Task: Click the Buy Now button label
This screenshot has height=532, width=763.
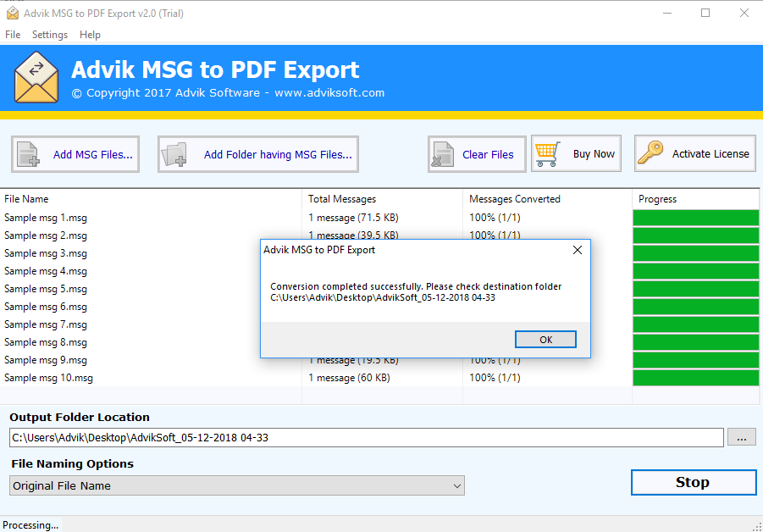Action: coord(594,154)
